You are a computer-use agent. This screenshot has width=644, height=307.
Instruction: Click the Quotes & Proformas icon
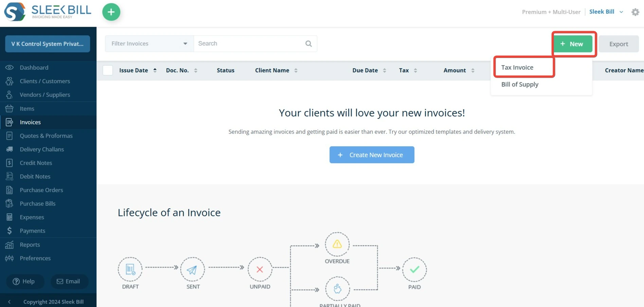10,136
